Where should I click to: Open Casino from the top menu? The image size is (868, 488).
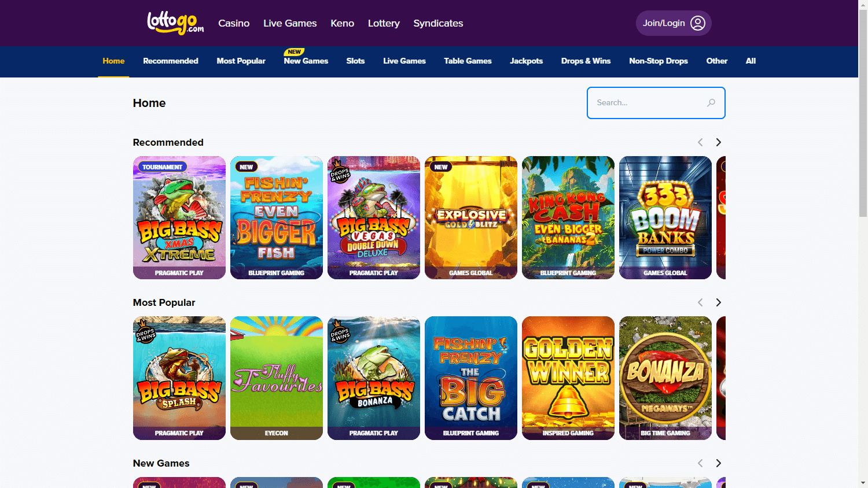[x=234, y=23]
